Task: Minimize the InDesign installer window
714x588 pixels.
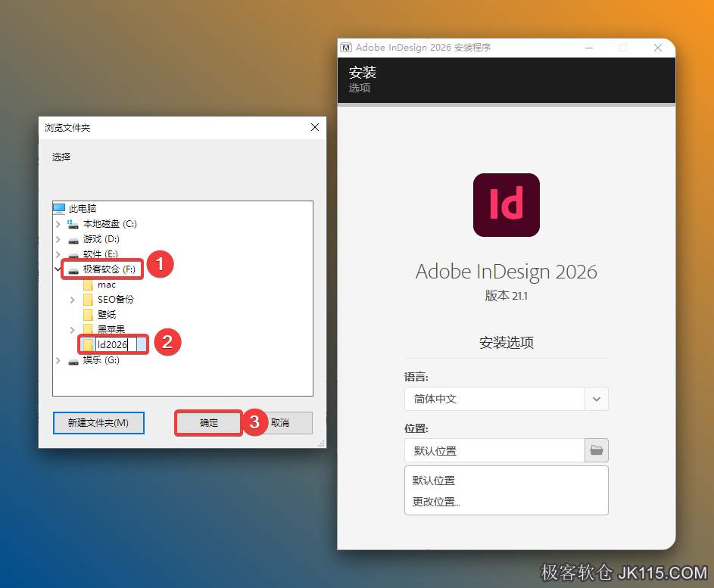Action: click(589, 48)
